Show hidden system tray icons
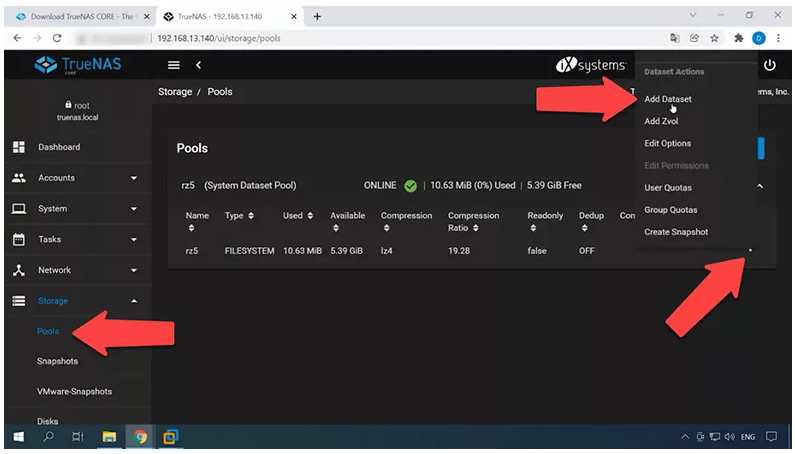 click(x=684, y=437)
